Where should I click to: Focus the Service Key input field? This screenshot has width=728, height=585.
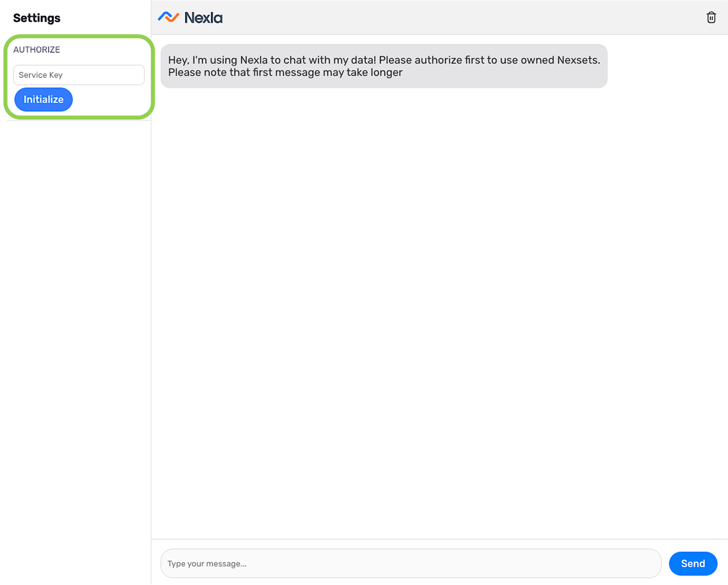click(x=79, y=75)
